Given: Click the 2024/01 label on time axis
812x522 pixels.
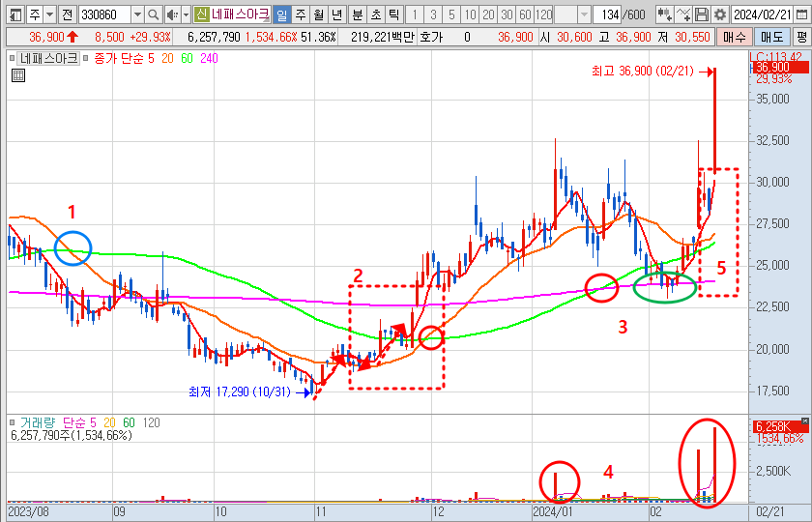Looking at the screenshot, I should [x=554, y=511].
